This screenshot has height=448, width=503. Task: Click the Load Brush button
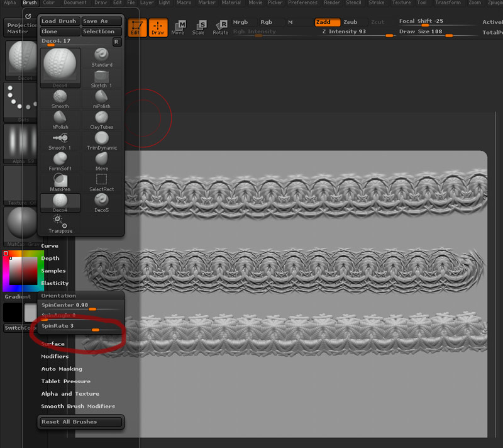tap(60, 21)
